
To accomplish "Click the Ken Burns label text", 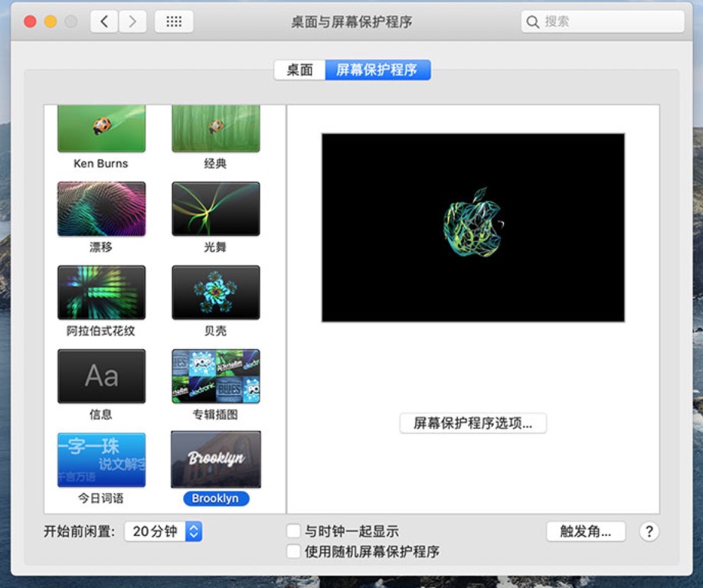I will click(101, 164).
